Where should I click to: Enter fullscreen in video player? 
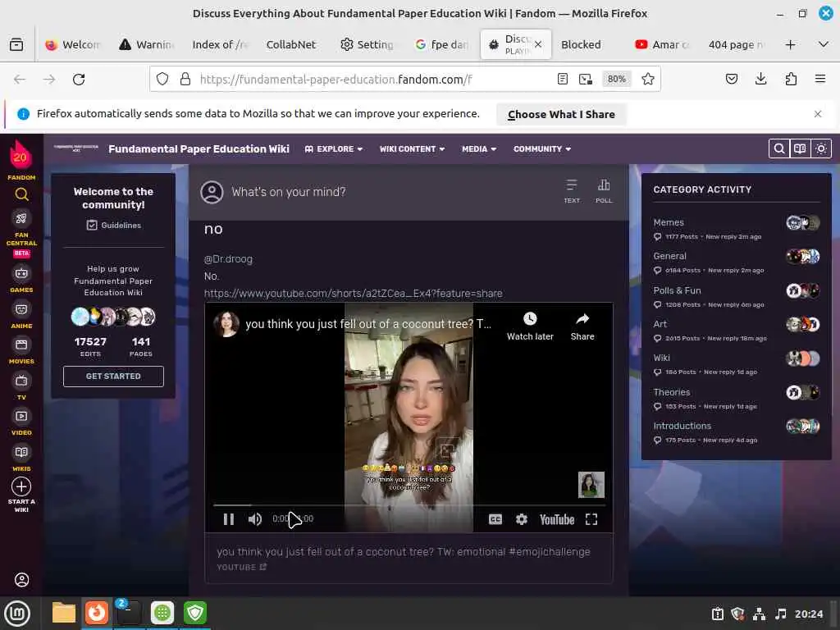tap(591, 519)
